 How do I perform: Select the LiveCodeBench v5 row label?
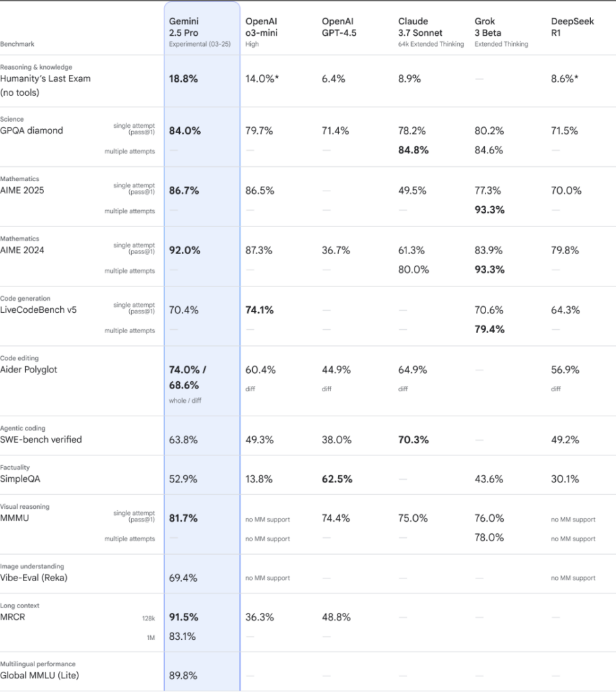click(38, 310)
